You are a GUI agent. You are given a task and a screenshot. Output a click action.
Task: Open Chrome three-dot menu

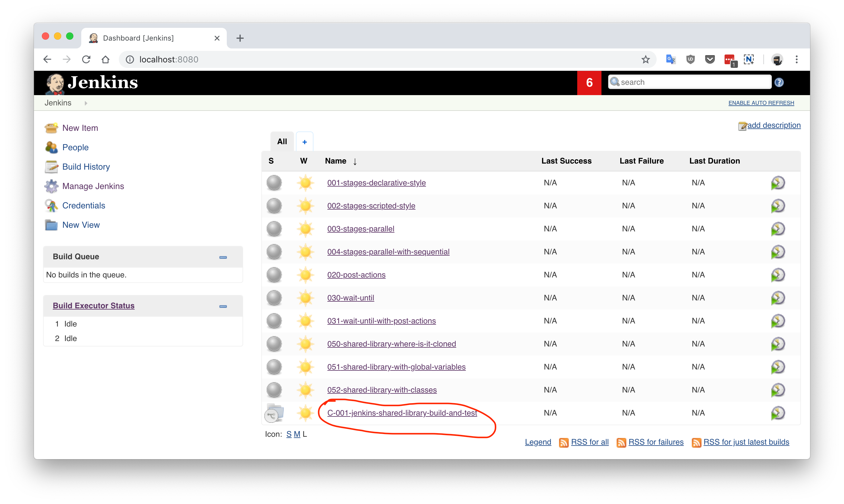click(796, 59)
